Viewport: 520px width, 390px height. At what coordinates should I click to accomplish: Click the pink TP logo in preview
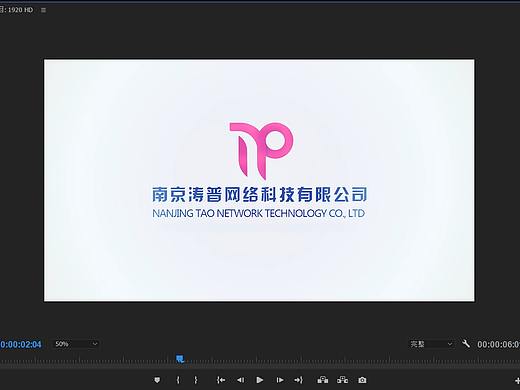tap(261, 151)
